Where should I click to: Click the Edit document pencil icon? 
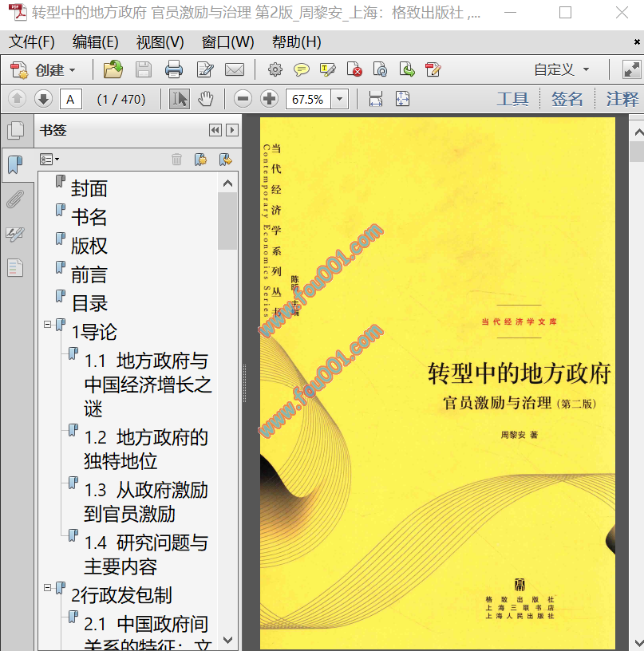coord(205,69)
